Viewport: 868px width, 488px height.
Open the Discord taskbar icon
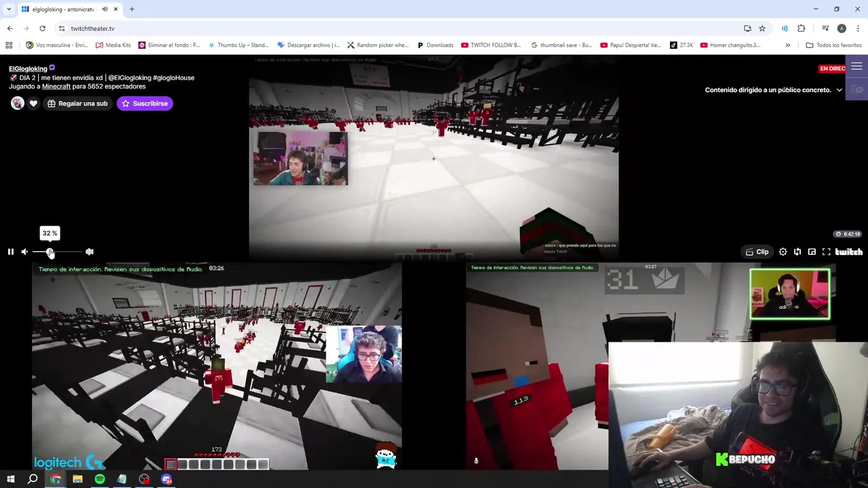[167, 479]
